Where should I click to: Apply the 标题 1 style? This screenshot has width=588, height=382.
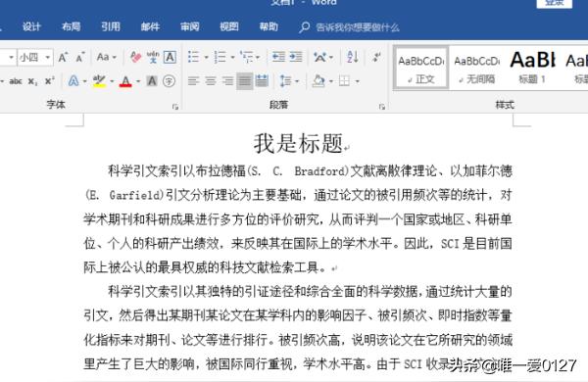[532, 68]
